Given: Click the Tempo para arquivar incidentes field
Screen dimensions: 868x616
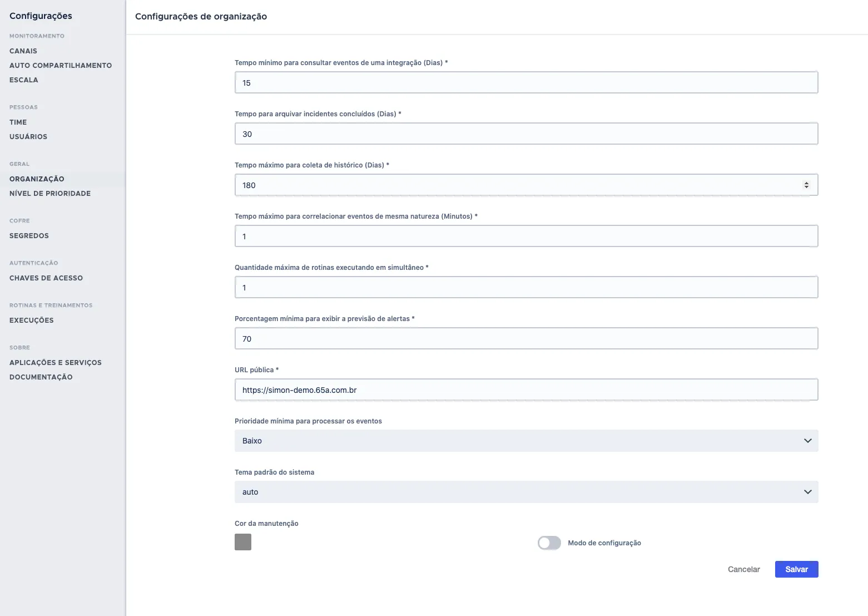Looking at the screenshot, I should (526, 134).
